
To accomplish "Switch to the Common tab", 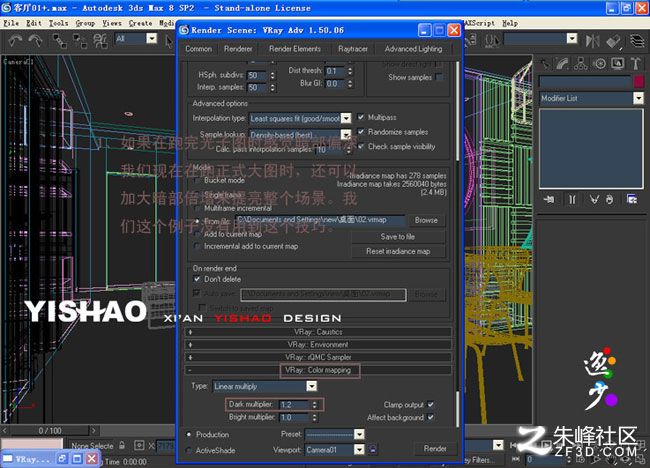I will point(199,49).
